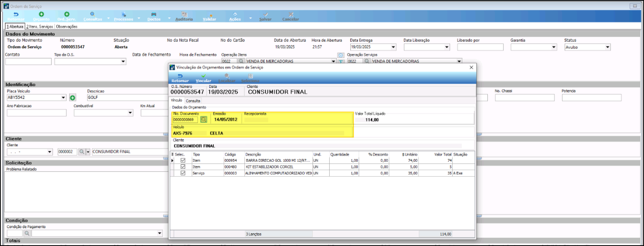This screenshot has height=246, width=644.
Task: Click the No. Documento input field
Action: pyautogui.click(x=186, y=119)
